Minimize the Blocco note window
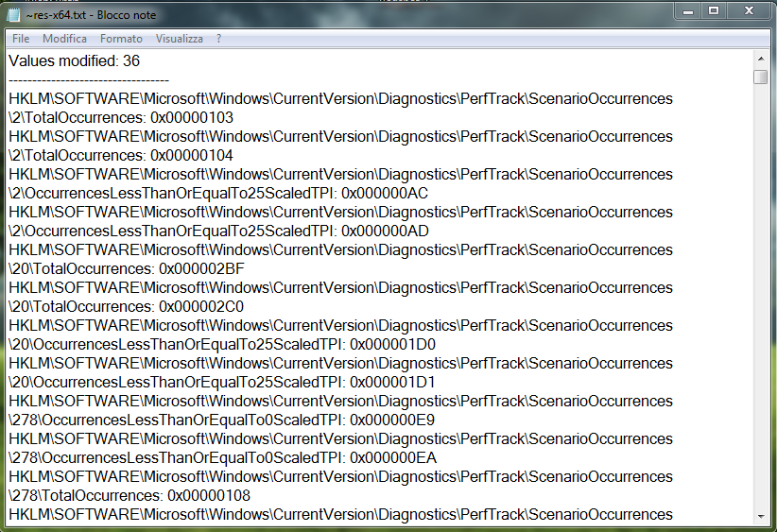Viewport: 777px width, 532px height. point(688,11)
